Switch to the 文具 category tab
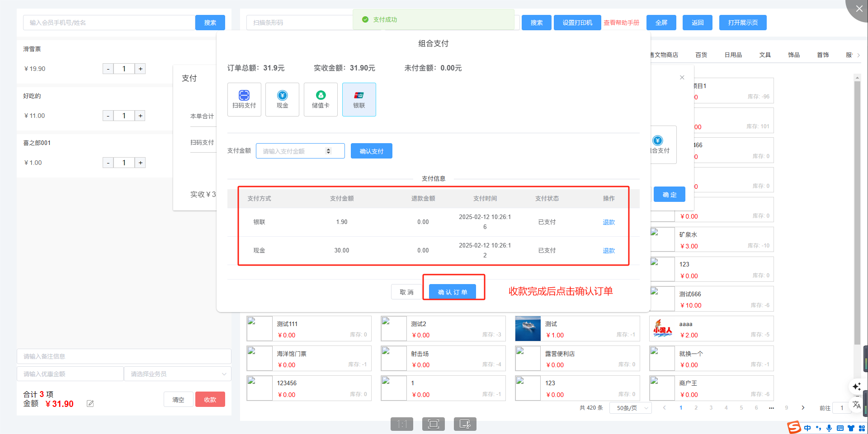This screenshot has width=868, height=434. coord(764,55)
